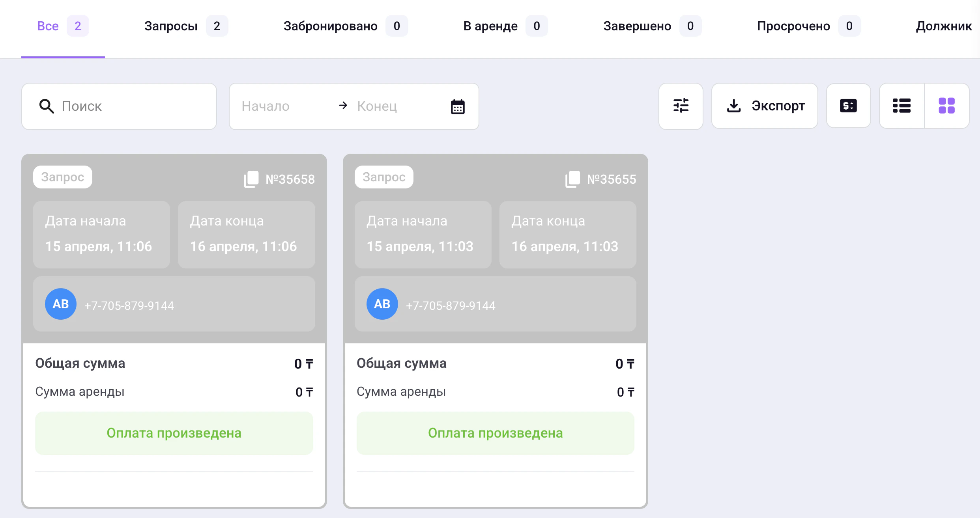Switch to grid card view
980x518 pixels.
click(946, 106)
